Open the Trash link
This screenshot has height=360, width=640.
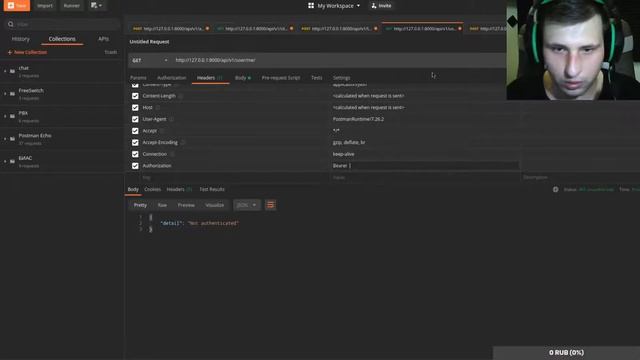click(111, 52)
